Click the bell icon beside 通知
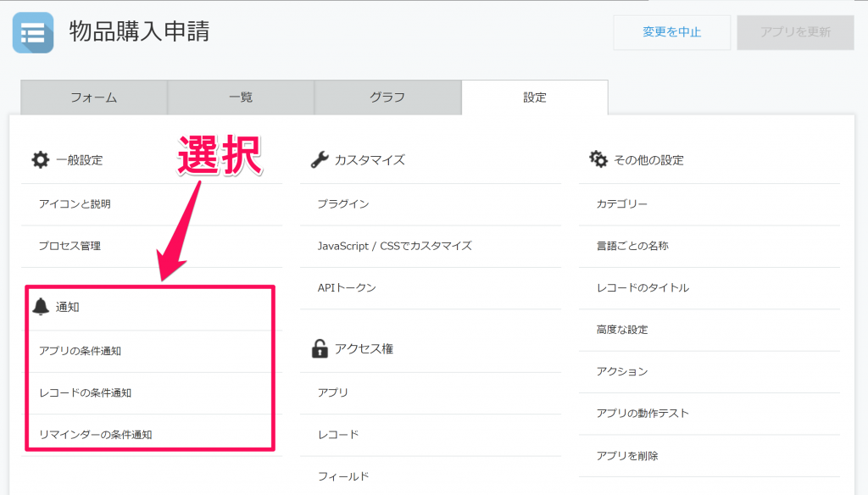This screenshot has height=495, width=868. [41, 306]
